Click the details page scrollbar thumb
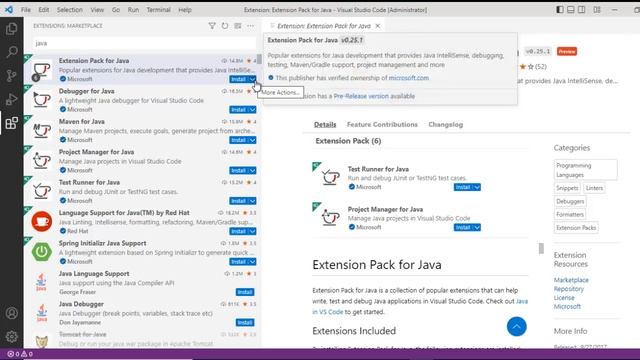The width and height of the screenshot is (640, 360). click(541, 248)
